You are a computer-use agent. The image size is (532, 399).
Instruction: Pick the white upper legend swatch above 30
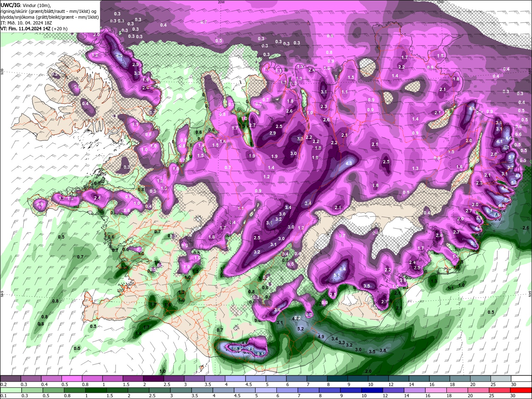click(522, 378)
